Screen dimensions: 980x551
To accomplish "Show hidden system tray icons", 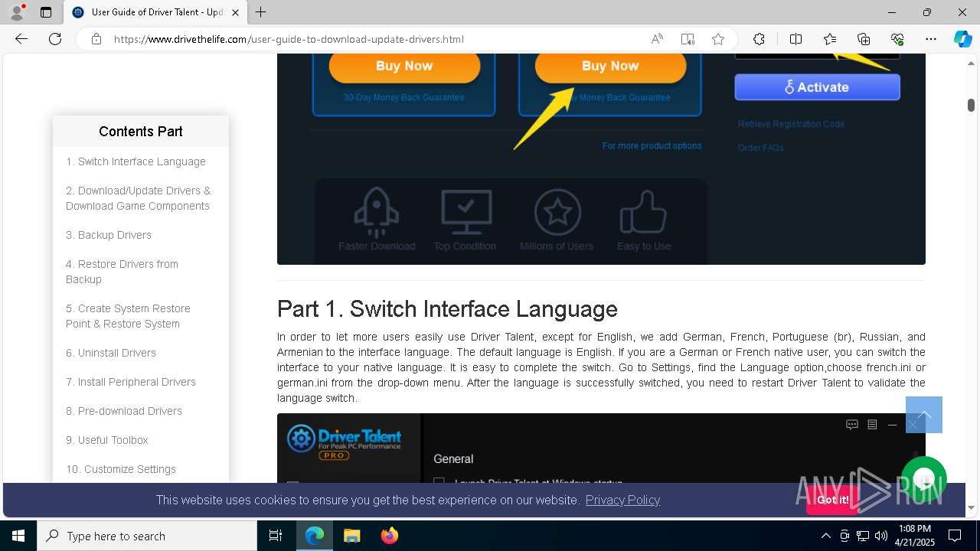I will [825, 536].
